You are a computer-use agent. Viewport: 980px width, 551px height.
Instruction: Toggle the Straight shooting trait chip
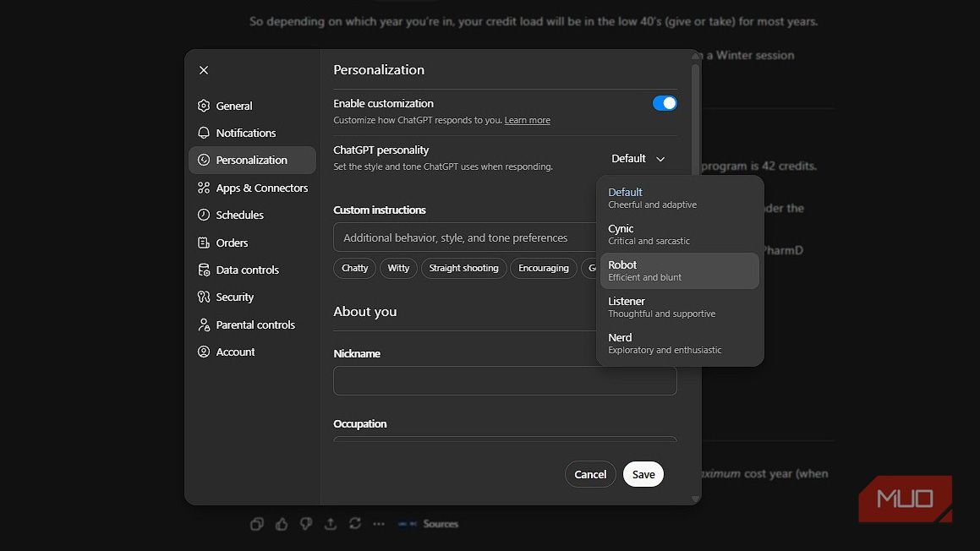coord(463,268)
